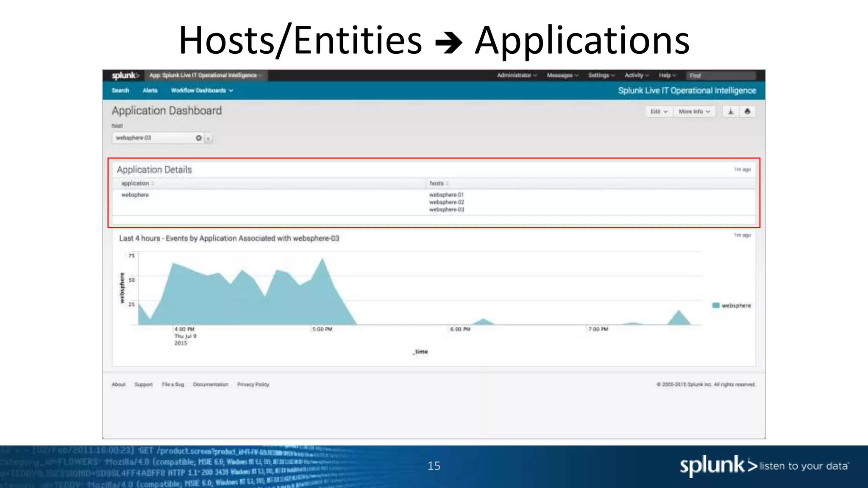This screenshot has height=488, width=868.
Task: Click the print dashboard icon
Action: click(x=747, y=111)
